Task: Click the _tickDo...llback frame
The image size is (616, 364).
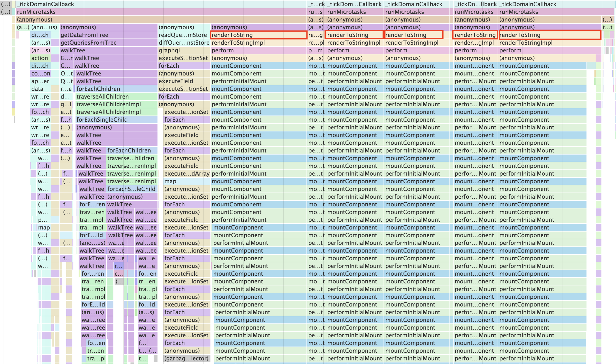Action: [x=475, y=4]
